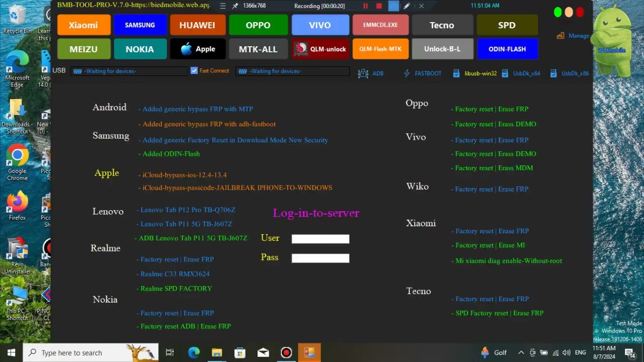Click the ODIN-FLASH button
Image resolution: width=644 pixels, height=362 pixels.
pos(507,49)
